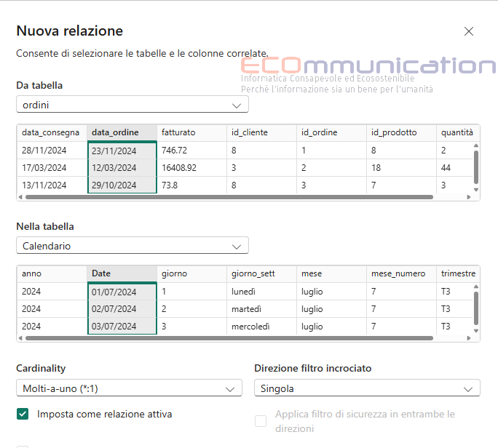Click the cell 17/03/2024 in data_consegna
Viewport: 498px width, 448px height.
(x=52, y=168)
